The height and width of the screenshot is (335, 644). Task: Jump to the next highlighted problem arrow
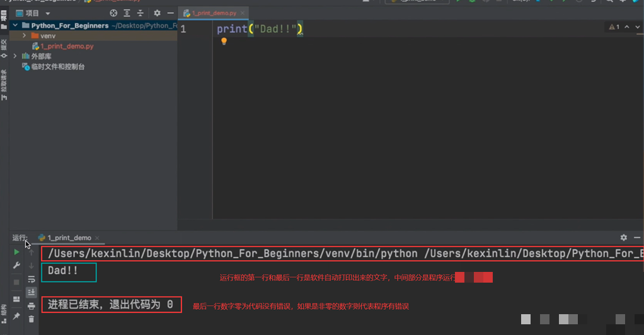pos(638,26)
